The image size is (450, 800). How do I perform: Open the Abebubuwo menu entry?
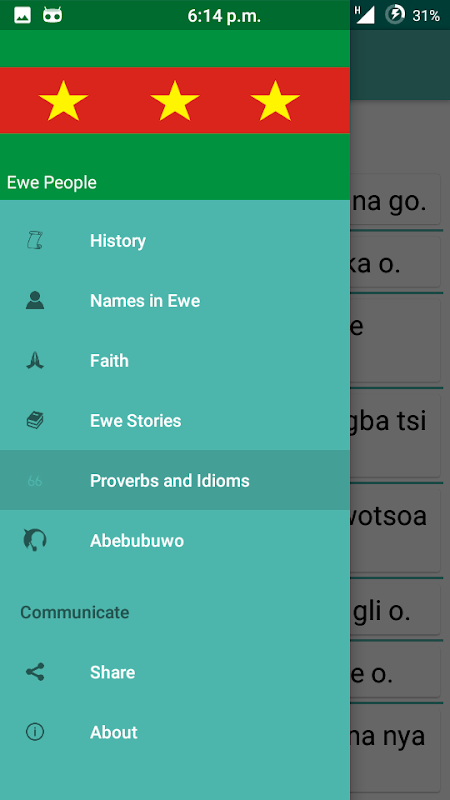175,540
